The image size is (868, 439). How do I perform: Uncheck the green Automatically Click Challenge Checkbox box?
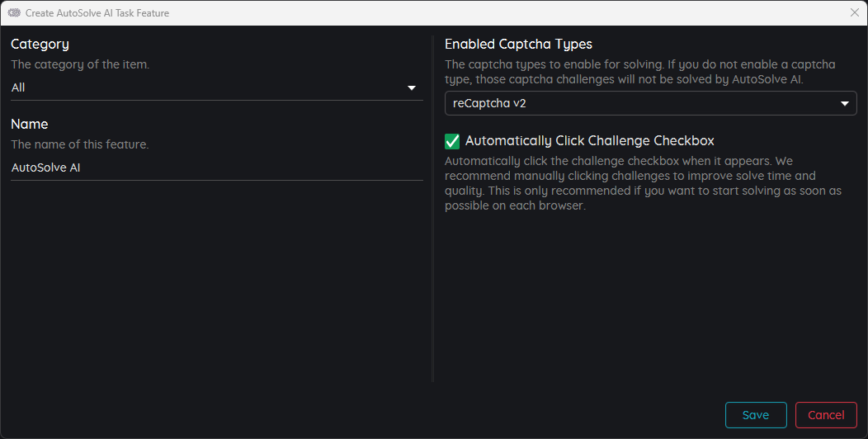(451, 141)
